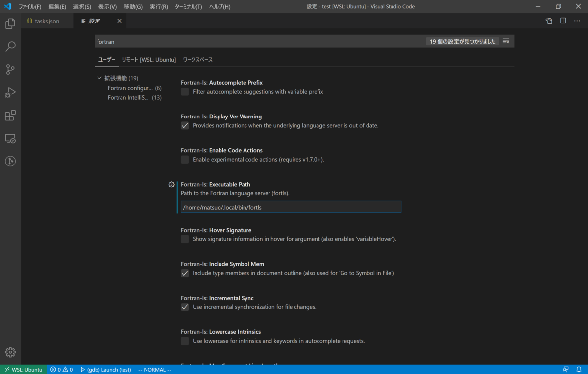Image resolution: width=588 pixels, height=374 pixels.
Task: Open the Remote Explorer view
Action: (10, 139)
